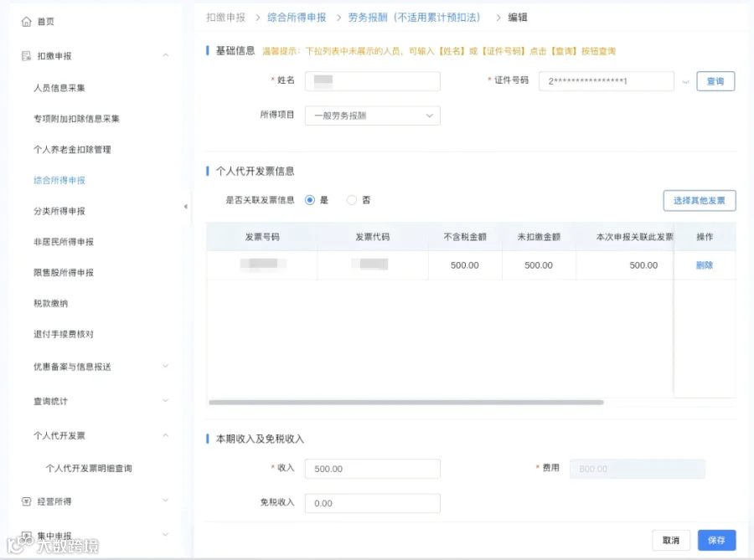Screen dimensions: 754x560
Task: Select the 否 radio for linking invoice info
Action: (x=352, y=200)
